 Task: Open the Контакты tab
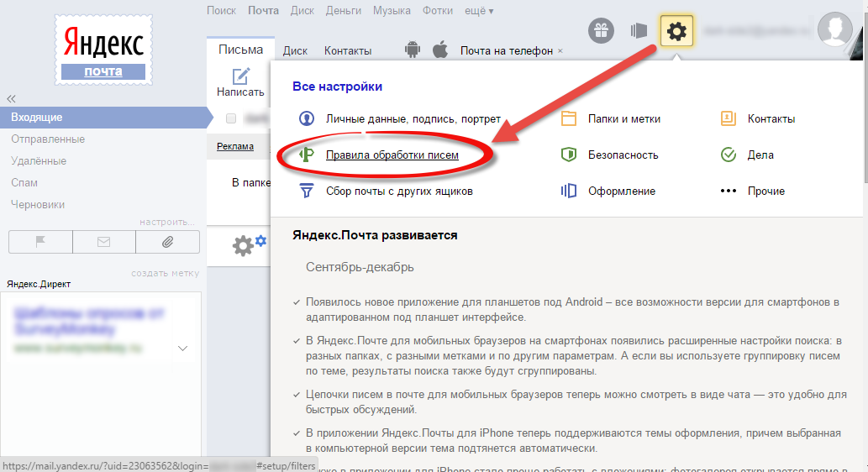pos(348,50)
